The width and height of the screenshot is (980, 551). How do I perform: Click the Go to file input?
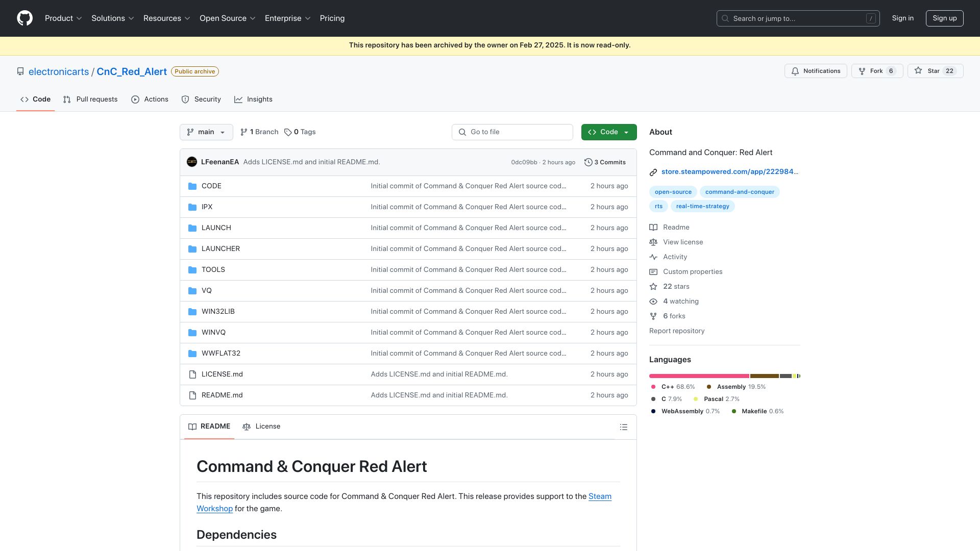pyautogui.click(x=512, y=132)
